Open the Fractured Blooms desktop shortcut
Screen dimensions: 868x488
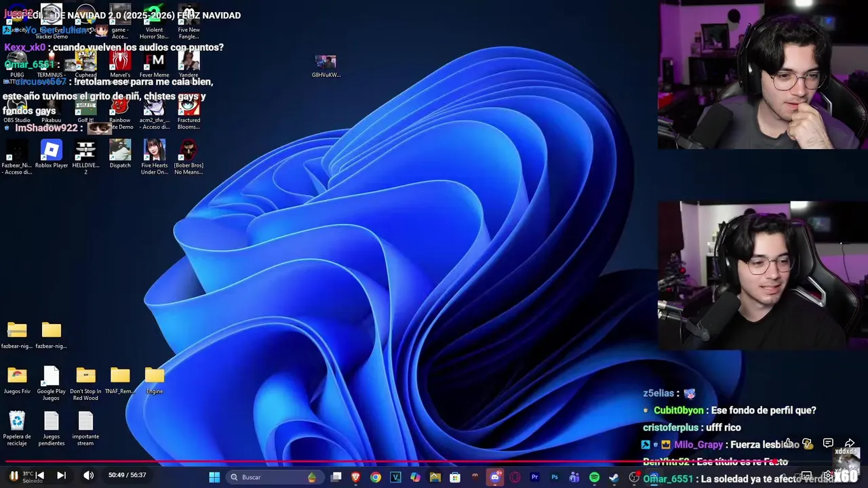[x=189, y=113]
